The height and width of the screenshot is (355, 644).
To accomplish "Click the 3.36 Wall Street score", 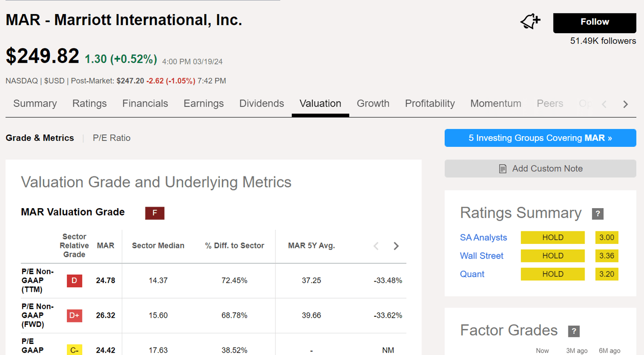I will (x=607, y=255).
